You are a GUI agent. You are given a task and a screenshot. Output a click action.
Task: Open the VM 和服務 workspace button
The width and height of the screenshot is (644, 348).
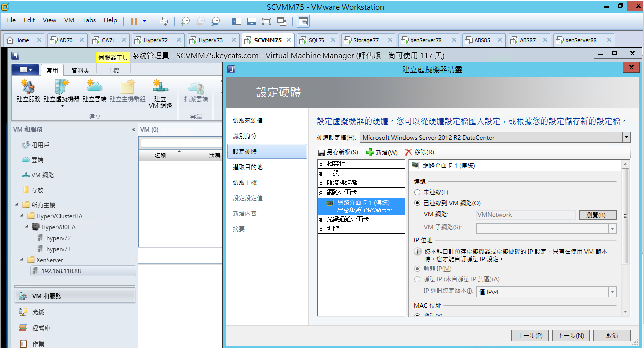pyautogui.click(x=75, y=296)
